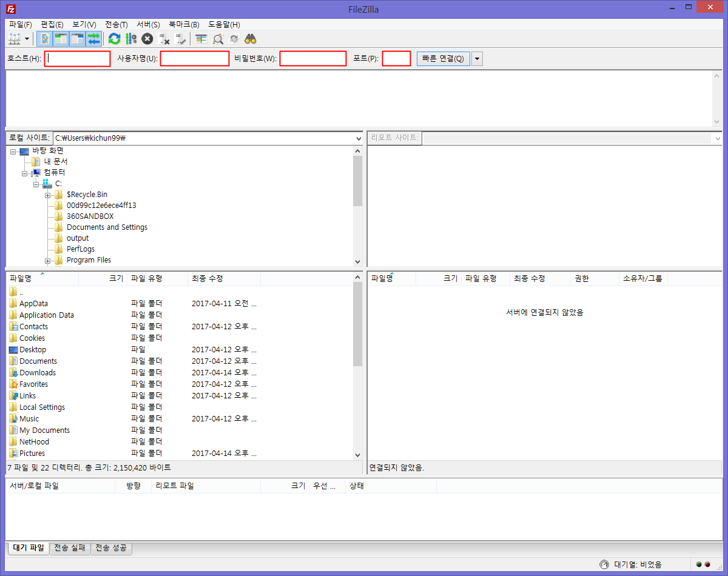Open the 서버(S) menu
This screenshot has width=728, height=576.
[148, 24]
